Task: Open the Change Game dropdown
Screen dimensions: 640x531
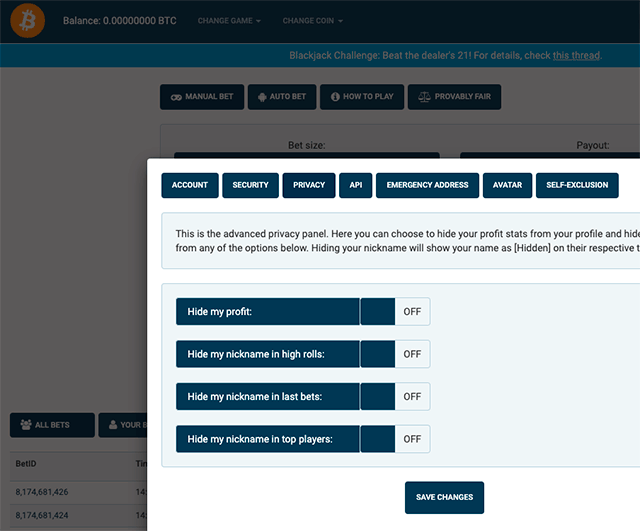Action: (229, 21)
